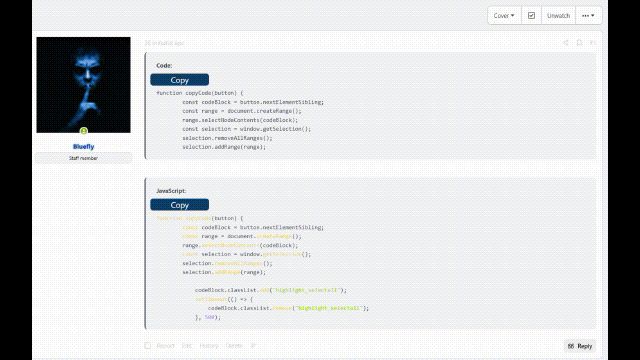Click the Edit link under the post
The width and height of the screenshot is (640, 360).
(x=187, y=346)
